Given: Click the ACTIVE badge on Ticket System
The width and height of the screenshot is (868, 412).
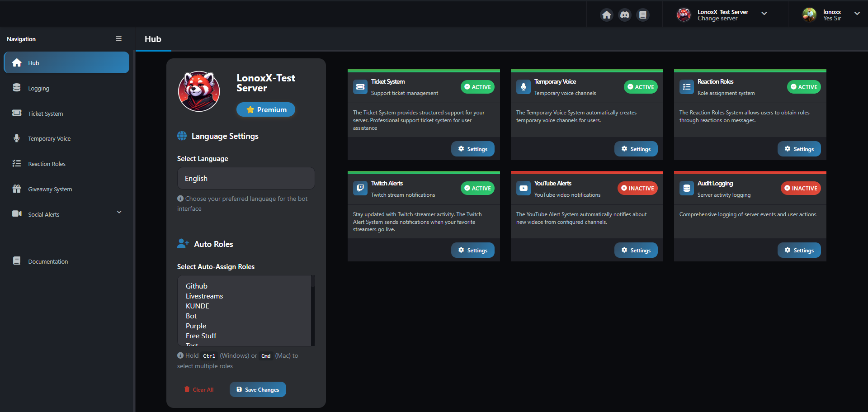Looking at the screenshot, I should point(477,87).
